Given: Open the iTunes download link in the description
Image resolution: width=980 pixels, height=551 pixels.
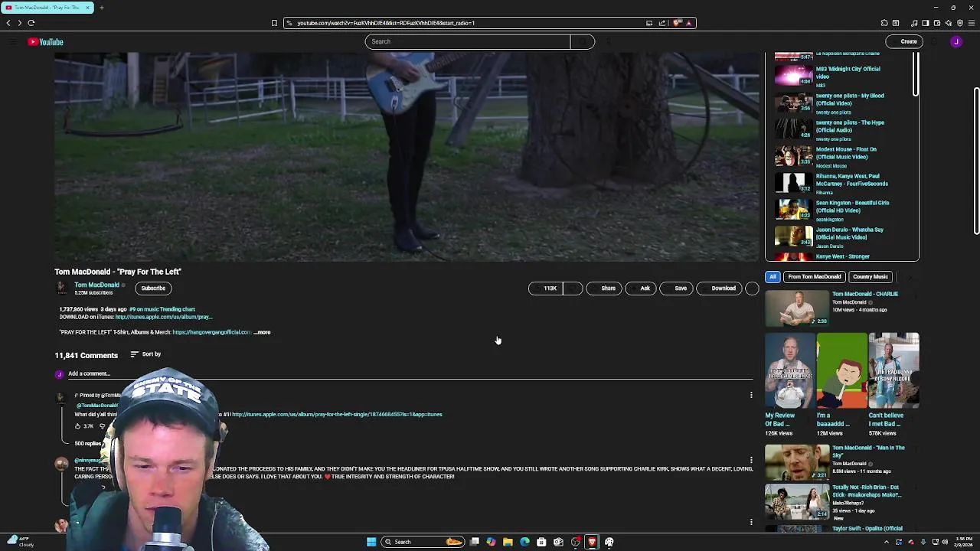Looking at the screenshot, I should coord(164,317).
